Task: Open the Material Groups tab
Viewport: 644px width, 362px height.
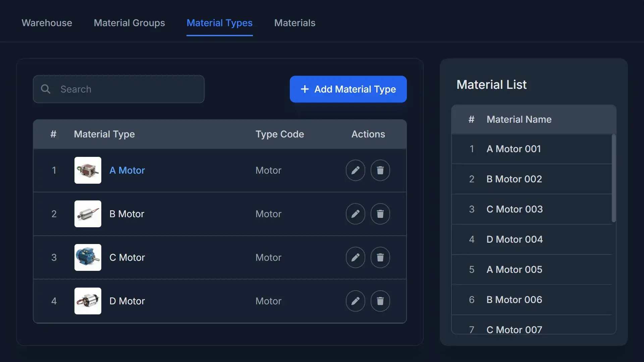Action: pyautogui.click(x=129, y=23)
